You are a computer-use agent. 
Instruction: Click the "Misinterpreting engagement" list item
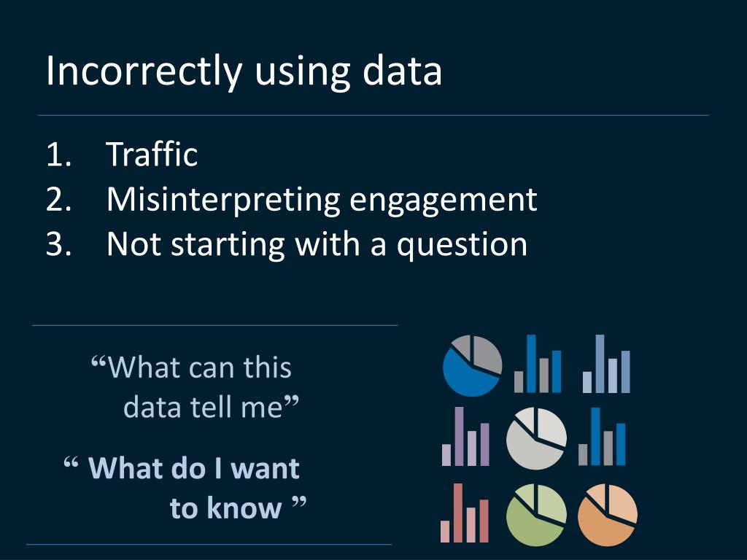[x=322, y=199]
